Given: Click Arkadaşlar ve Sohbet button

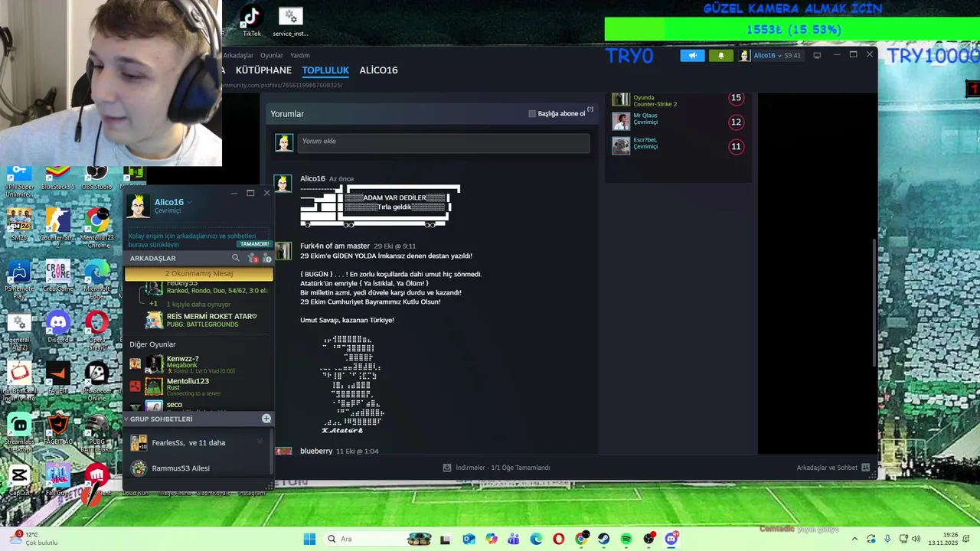Looking at the screenshot, I should click(x=833, y=468).
